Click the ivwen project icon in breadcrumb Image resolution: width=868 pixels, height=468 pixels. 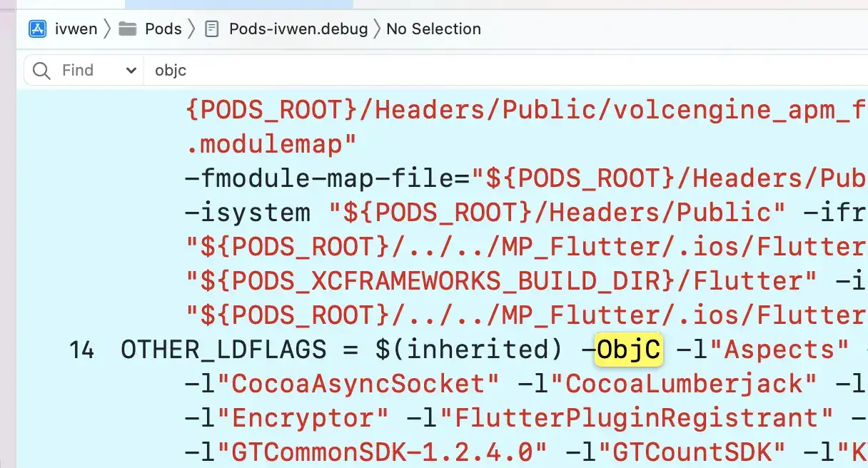(x=37, y=29)
